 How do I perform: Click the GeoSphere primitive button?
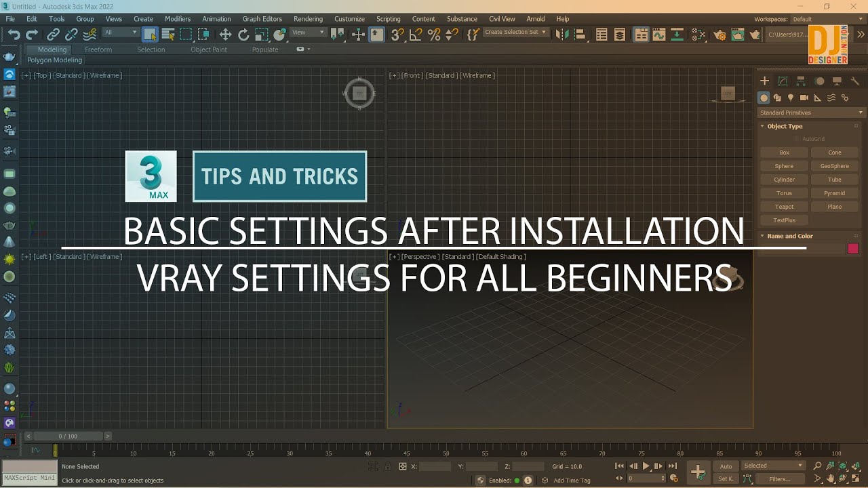pyautogui.click(x=835, y=166)
